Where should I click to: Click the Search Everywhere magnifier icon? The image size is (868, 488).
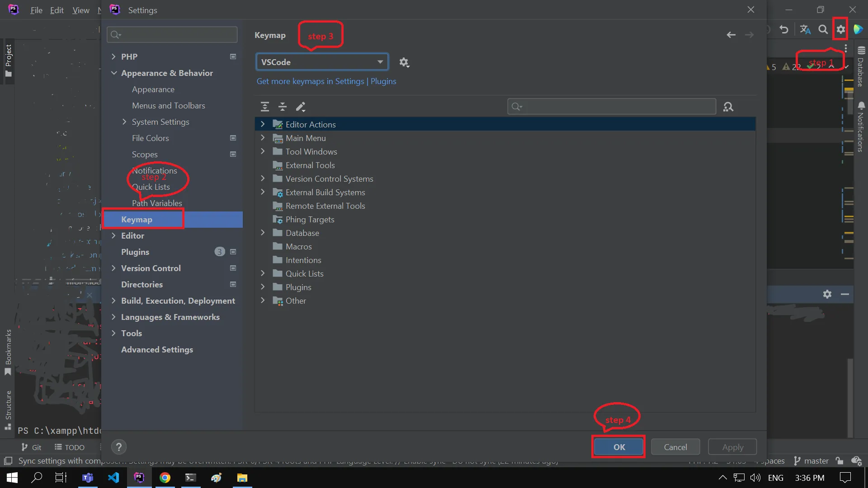point(823,29)
